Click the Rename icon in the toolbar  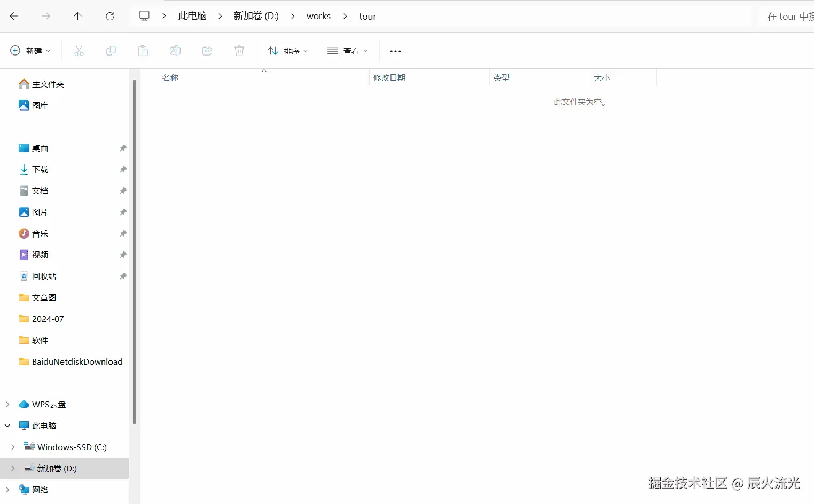175,51
